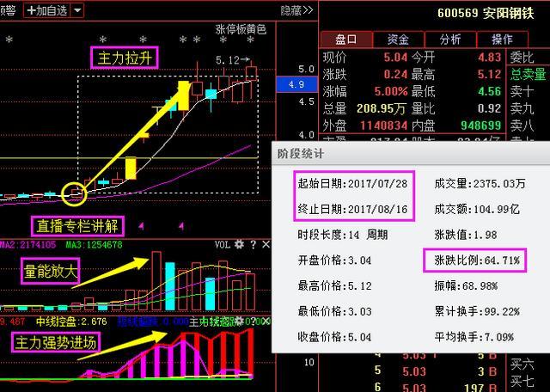This screenshot has height=392, width=550.
Task: Click the 成交额:104.99亿 entry
Action: tap(477, 209)
